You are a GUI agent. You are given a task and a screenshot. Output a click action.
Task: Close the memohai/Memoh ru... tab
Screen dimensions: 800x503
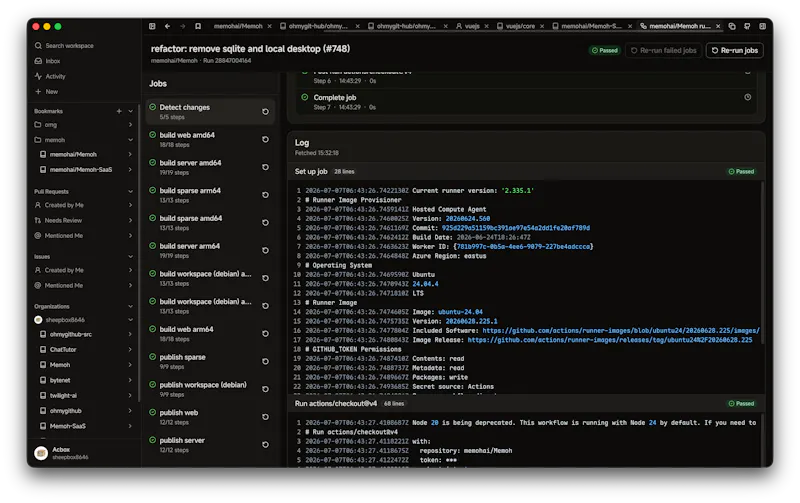click(718, 26)
